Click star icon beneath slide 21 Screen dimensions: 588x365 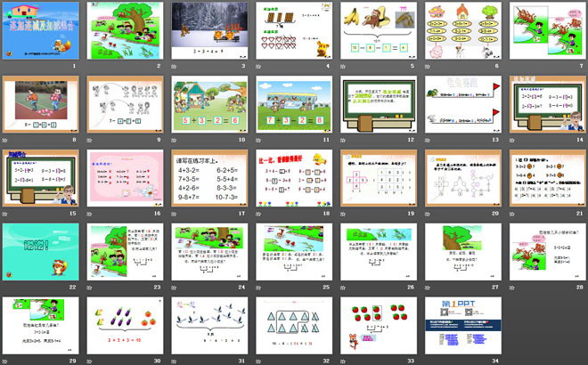tap(512, 214)
